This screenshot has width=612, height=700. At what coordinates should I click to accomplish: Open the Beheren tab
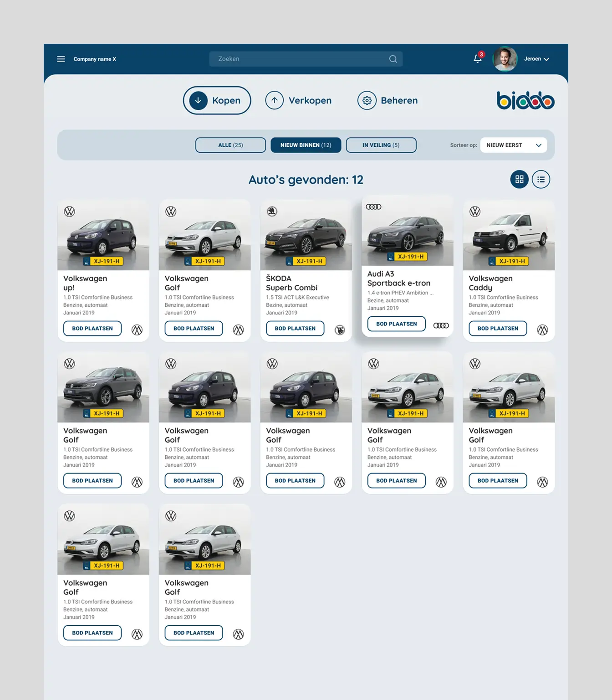pos(388,100)
